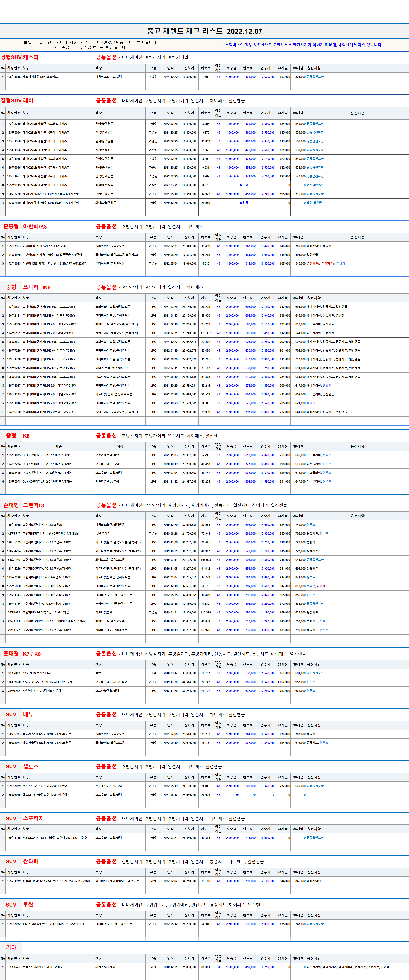Image resolution: width=409 pixels, height=980 pixels.
Task: Select plate number 165하1035 in K5 table
Action: (14, 455)
